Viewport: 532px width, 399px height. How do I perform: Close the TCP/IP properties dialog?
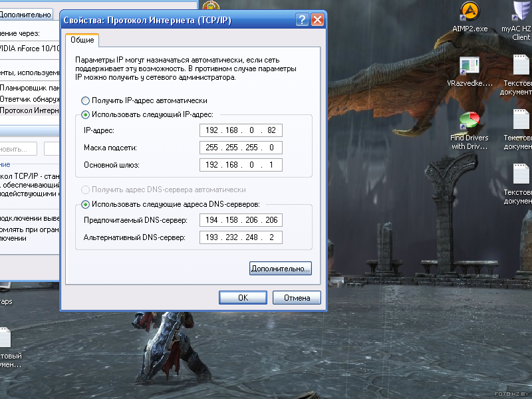click(317, 20)
